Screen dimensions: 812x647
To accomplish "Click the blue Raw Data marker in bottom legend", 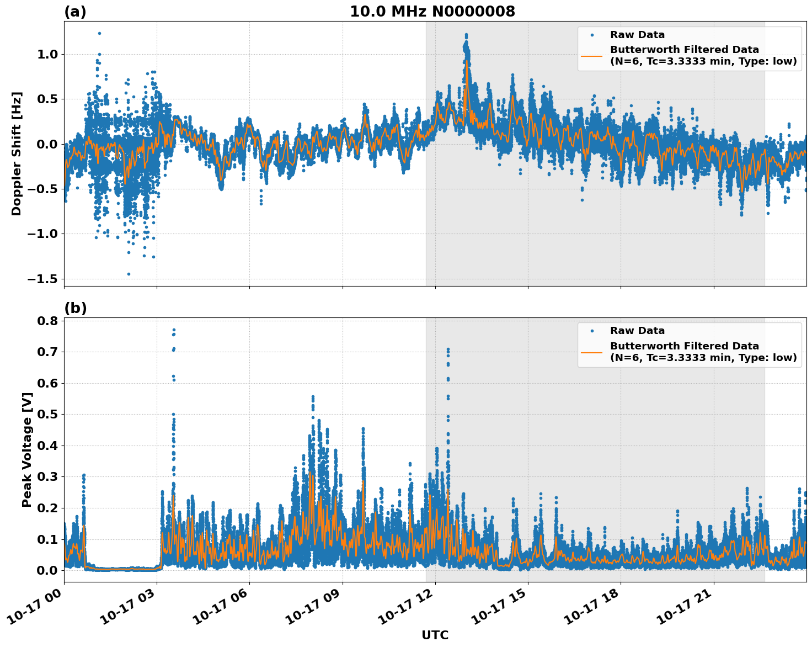I will pyautogui.click(x=591, y=331).
